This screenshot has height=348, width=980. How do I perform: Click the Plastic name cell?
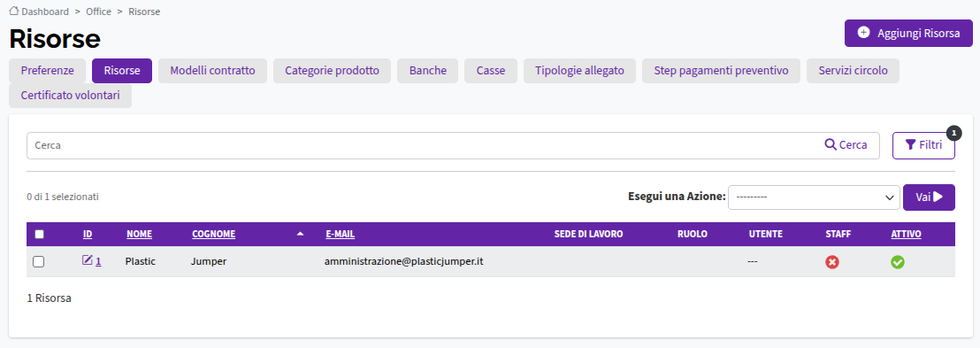click(141, 261)
